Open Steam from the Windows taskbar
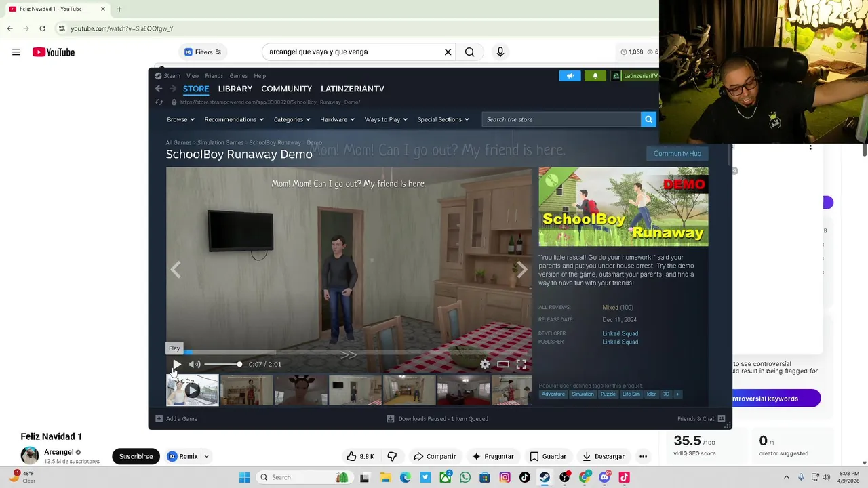This screenshot has height=488, width=868. pos(545,477)
